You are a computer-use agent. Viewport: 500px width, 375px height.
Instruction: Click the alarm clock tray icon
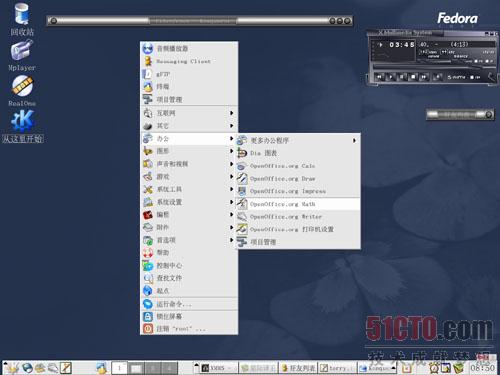coord(434,368)
